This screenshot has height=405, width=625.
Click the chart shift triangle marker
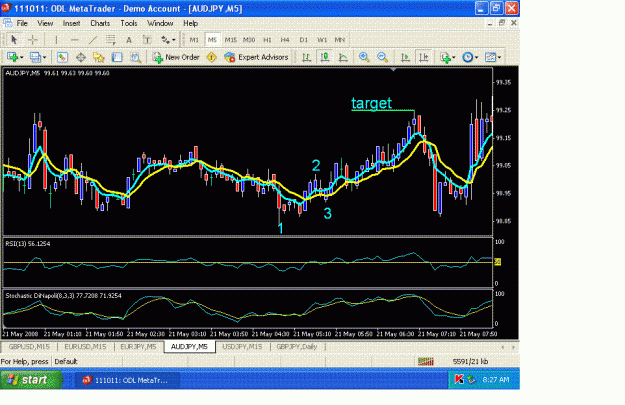(x=393, y=70)
